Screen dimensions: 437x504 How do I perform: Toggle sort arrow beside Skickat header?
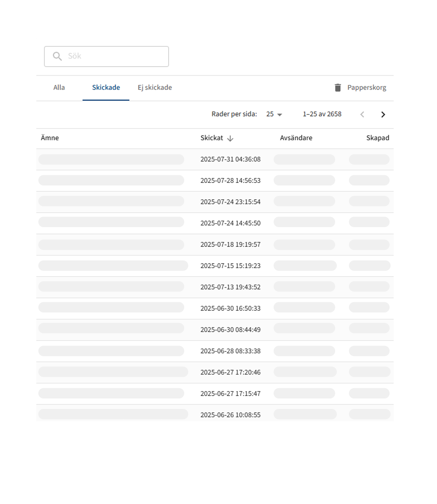point(230,138)
